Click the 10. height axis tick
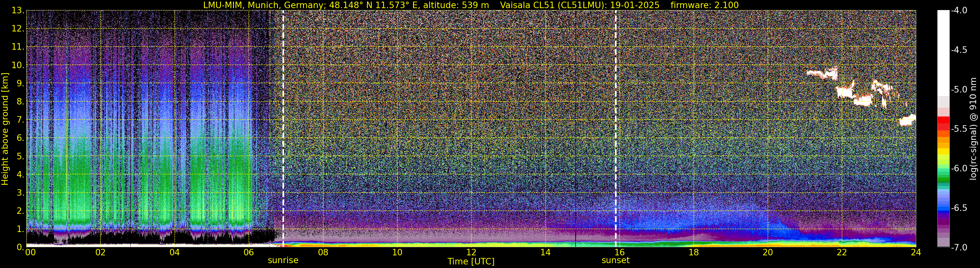Viewport: 980px width, 268px height. point(18,65)
